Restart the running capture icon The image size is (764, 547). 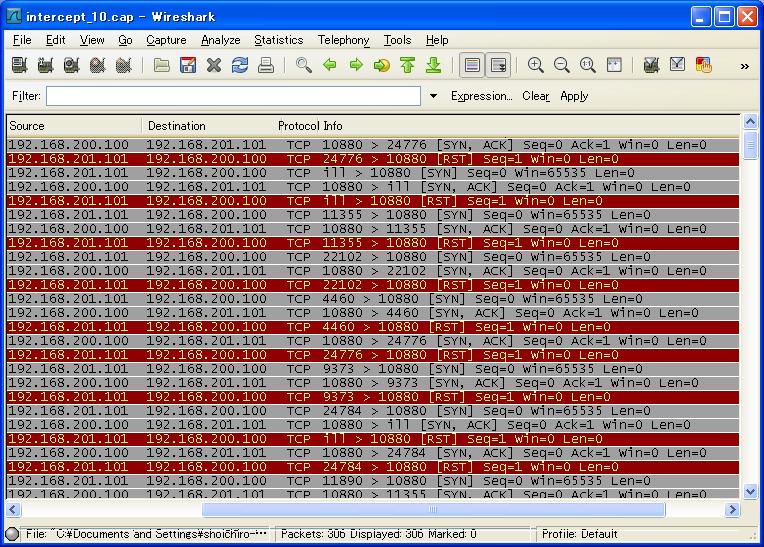(124, 65)
